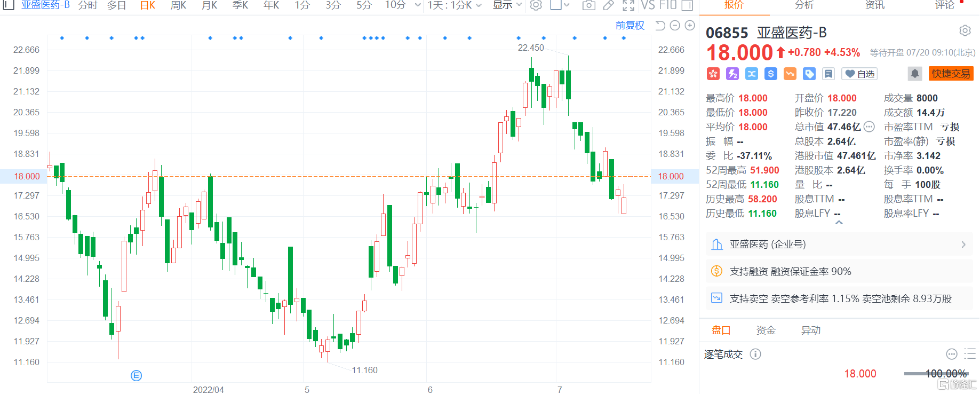Click the camera screenshot icon

[588, 5]
